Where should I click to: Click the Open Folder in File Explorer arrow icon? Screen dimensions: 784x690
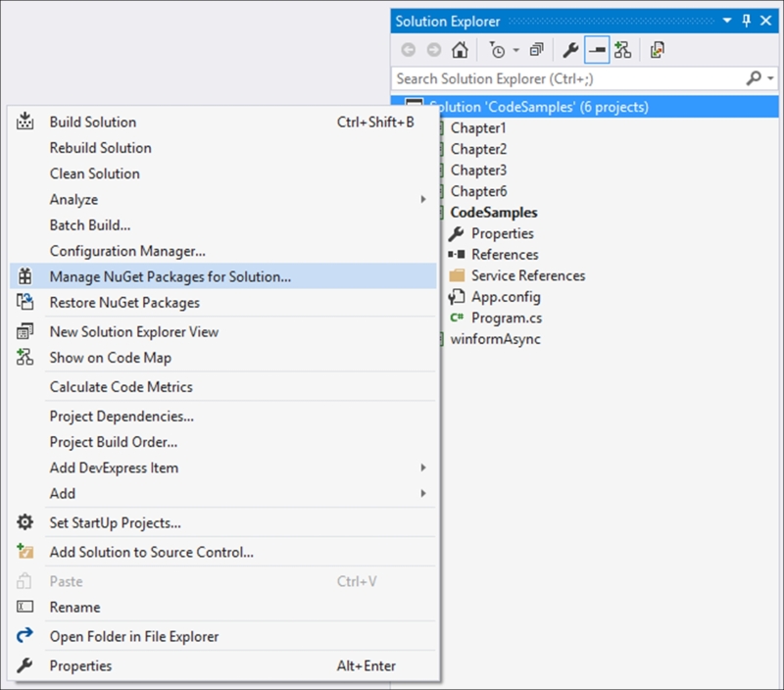pos(25,635)
